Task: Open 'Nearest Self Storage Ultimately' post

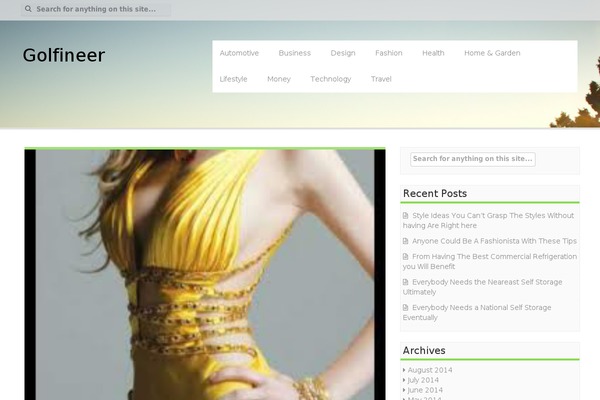Action: 483,287
